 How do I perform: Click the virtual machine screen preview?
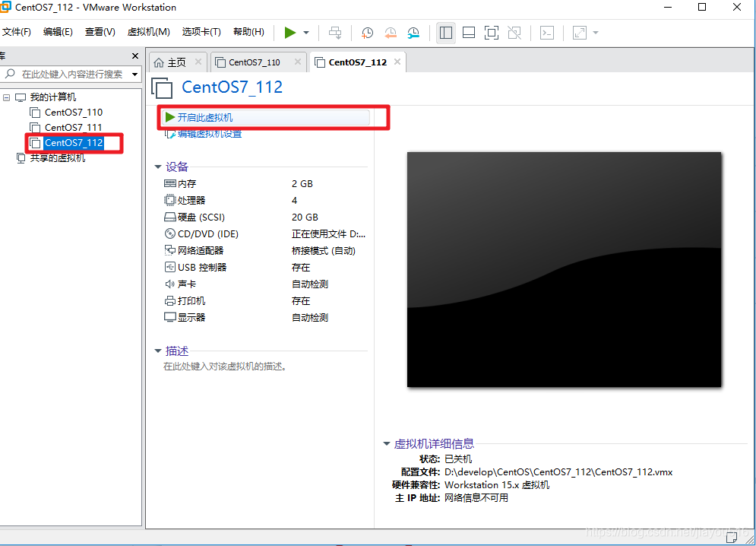564,269
